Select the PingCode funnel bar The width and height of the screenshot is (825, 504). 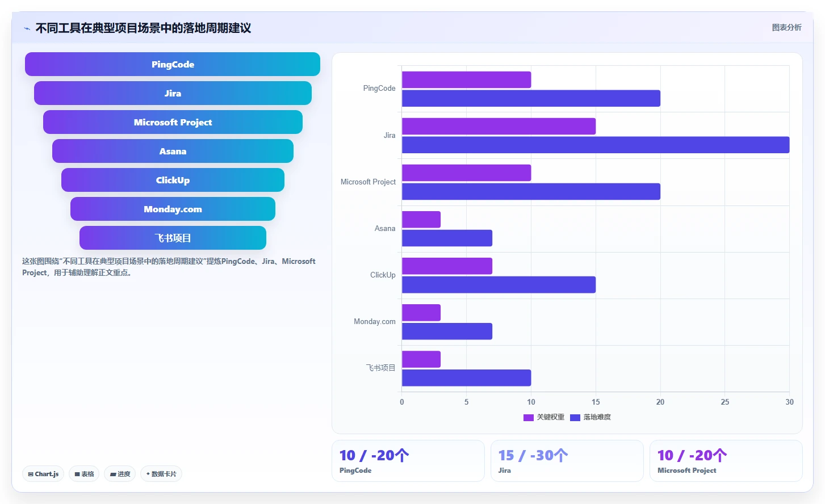tap(173, 64)
